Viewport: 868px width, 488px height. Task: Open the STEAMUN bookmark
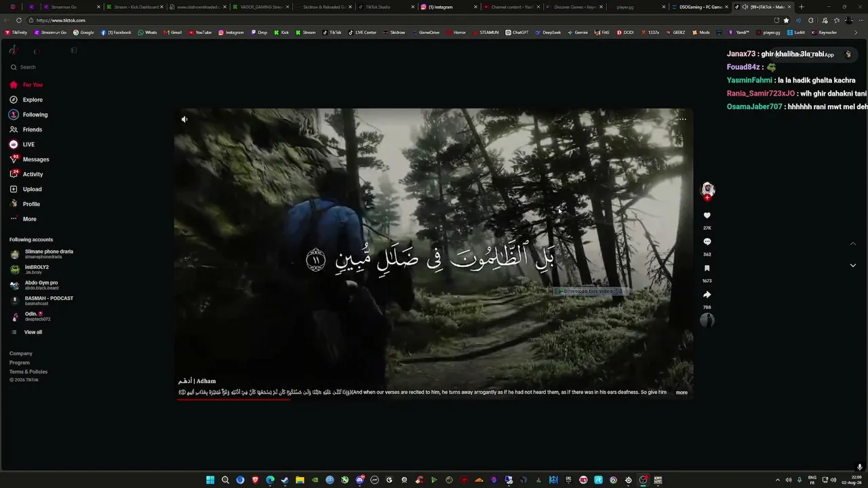(486, 33)
